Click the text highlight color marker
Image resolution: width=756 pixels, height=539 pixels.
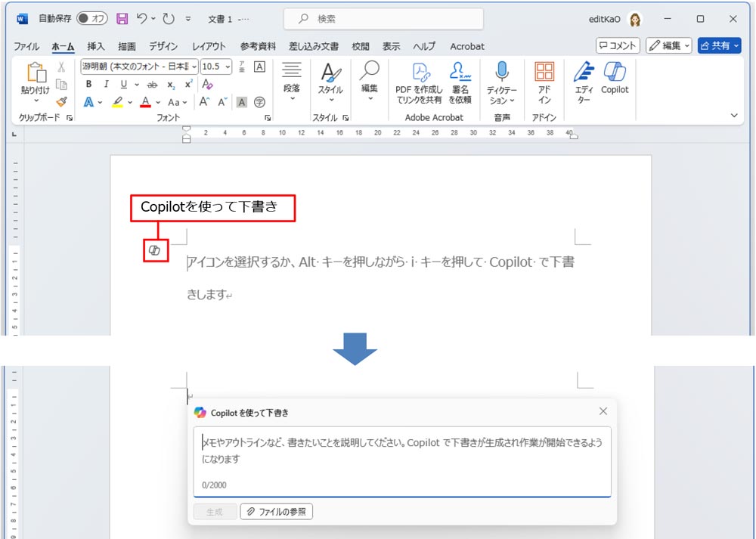tap(117, 102)
